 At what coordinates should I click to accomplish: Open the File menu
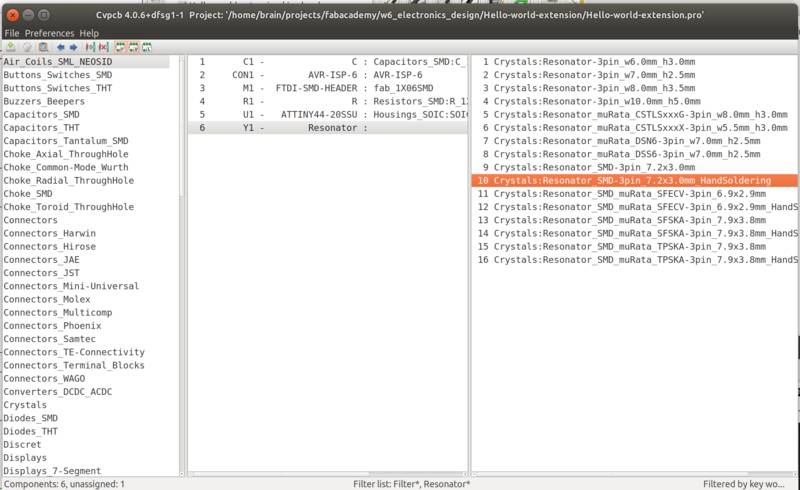click(x=11, y=33)
